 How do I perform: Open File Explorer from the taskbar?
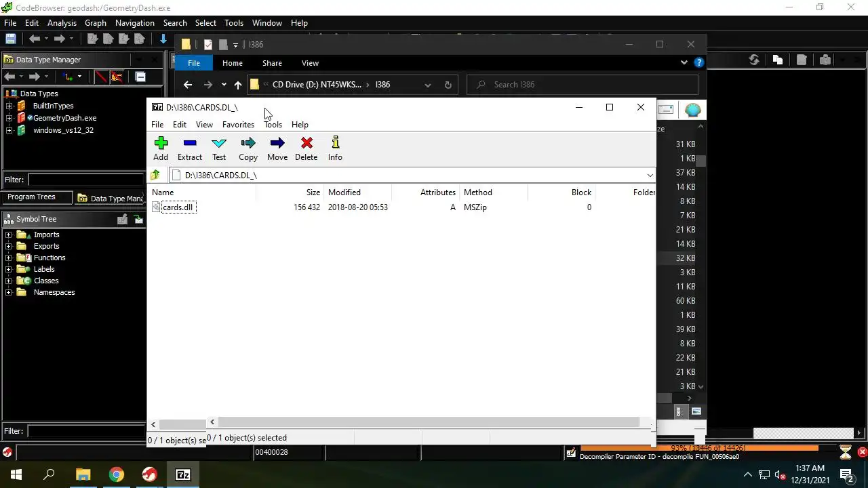tap(83, 474)
